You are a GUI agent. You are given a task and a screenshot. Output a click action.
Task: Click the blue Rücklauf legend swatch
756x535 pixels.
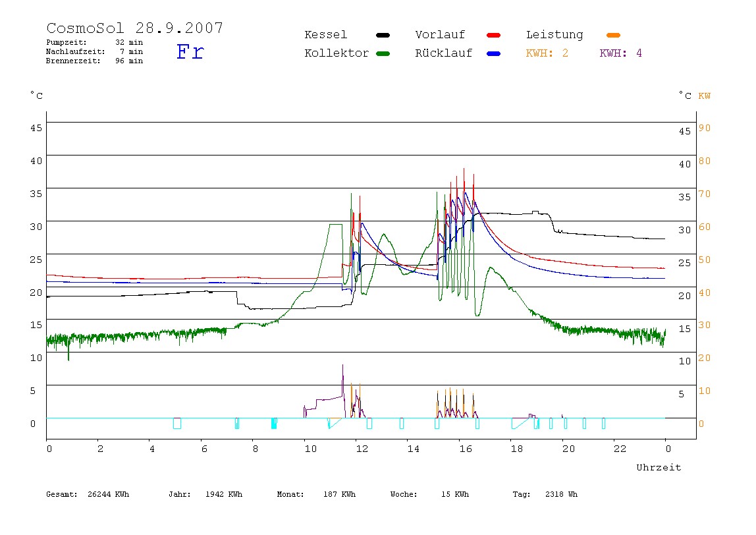coord(494,53)
